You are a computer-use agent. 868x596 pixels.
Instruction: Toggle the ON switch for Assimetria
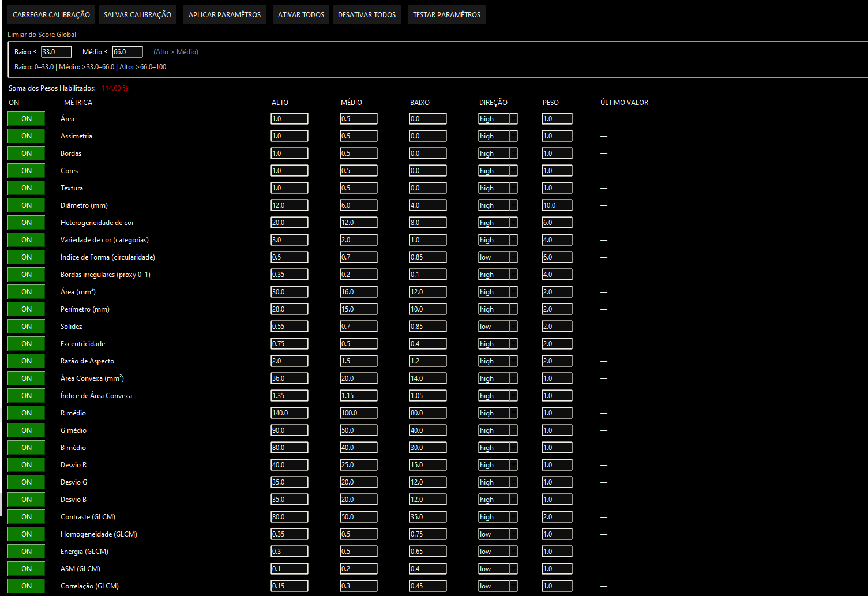coord(27,136)
